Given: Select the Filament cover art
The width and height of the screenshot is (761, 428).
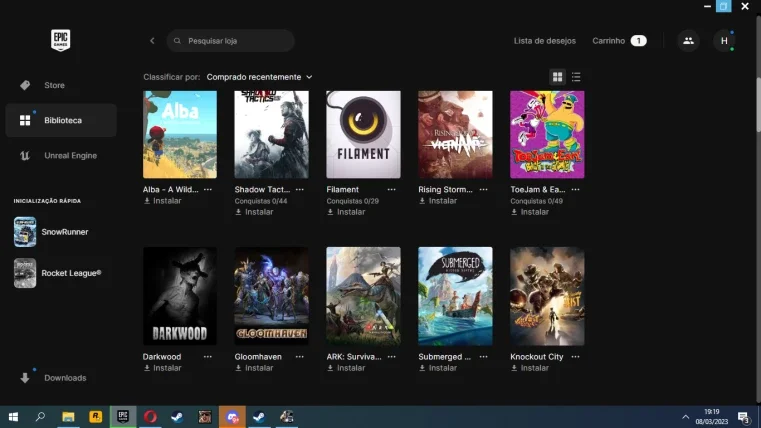Looking at the screenshot, I should click(x=364, y=134).
